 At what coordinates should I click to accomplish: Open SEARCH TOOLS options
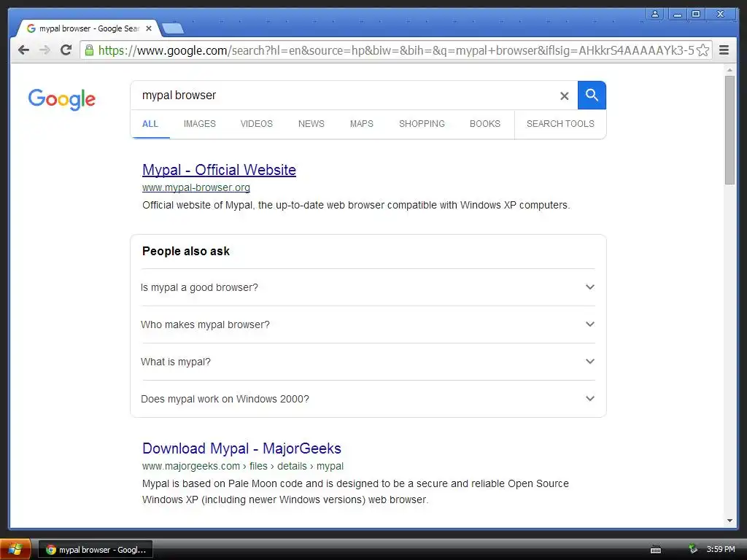coord(560,124)
